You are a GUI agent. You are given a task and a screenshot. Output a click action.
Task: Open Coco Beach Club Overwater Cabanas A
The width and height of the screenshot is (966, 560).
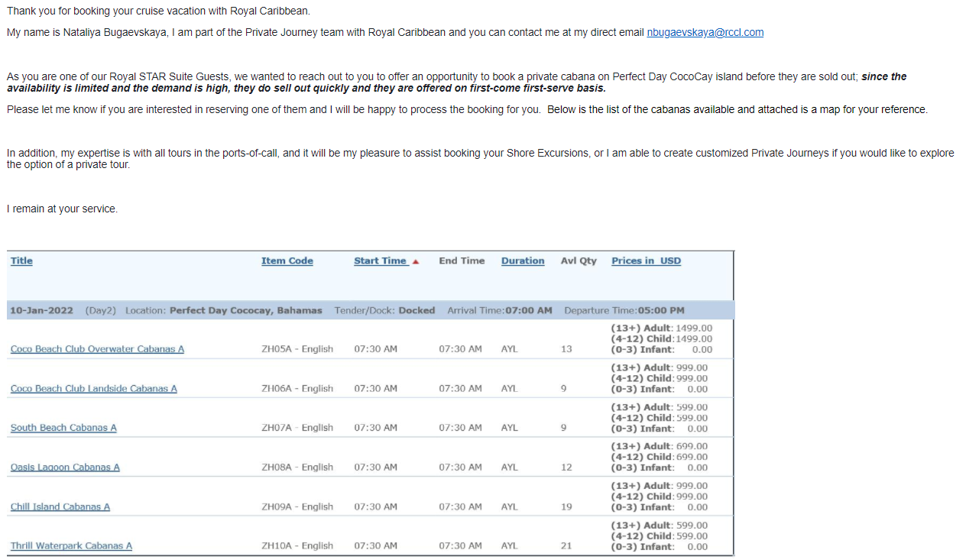coord(97,349)
